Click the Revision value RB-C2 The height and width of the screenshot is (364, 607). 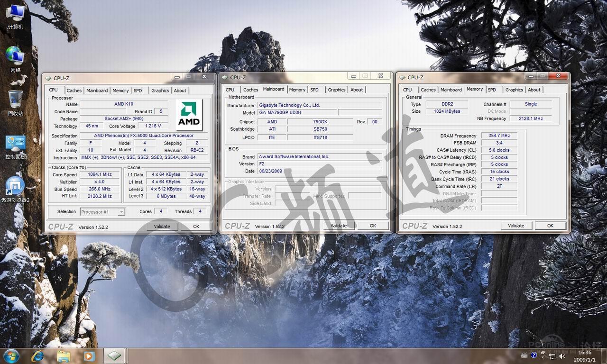197,150
